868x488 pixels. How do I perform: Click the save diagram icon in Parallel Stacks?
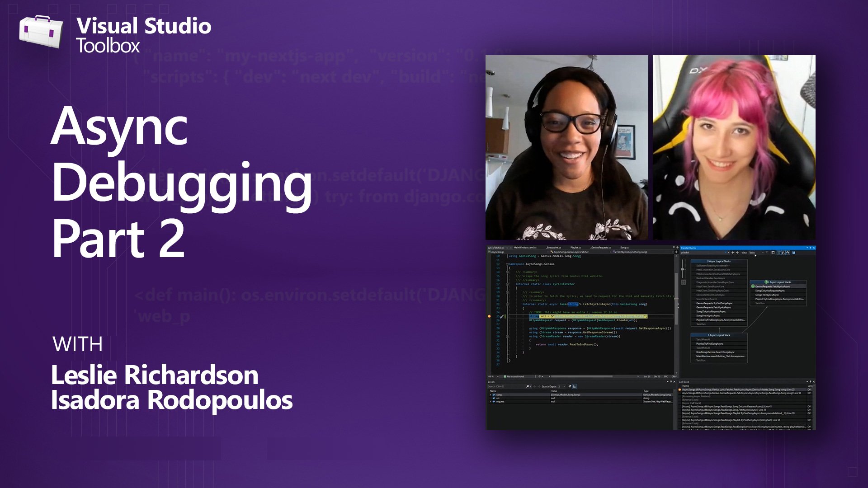[x=794, y=253]
